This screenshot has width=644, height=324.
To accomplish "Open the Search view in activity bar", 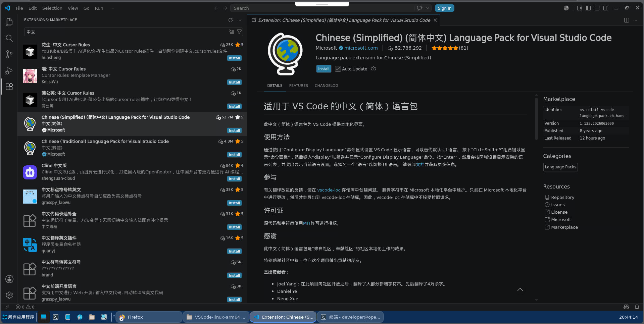I will pyautogui.click(x=9, y=38).
